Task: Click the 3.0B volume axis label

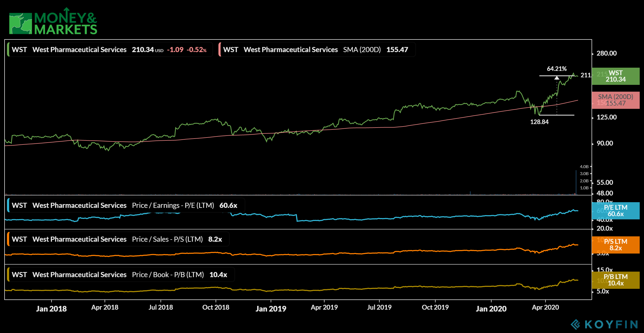Action: 584,174
